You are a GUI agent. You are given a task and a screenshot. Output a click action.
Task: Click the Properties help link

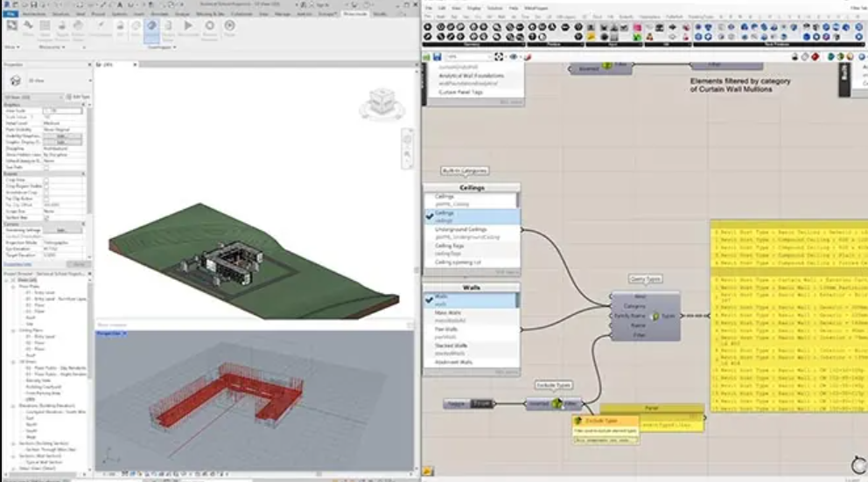(17, 264)
